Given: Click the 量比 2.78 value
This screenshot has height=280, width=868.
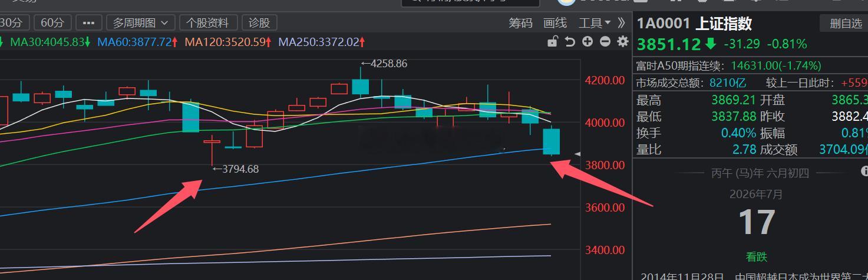Looking at the screenshot, I should 744,150.
